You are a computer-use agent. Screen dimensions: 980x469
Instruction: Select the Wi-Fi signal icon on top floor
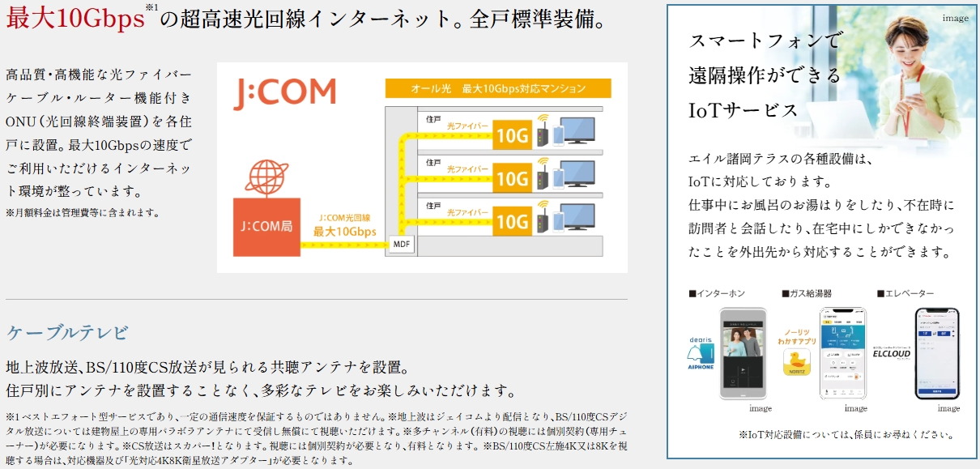(542, 117)
